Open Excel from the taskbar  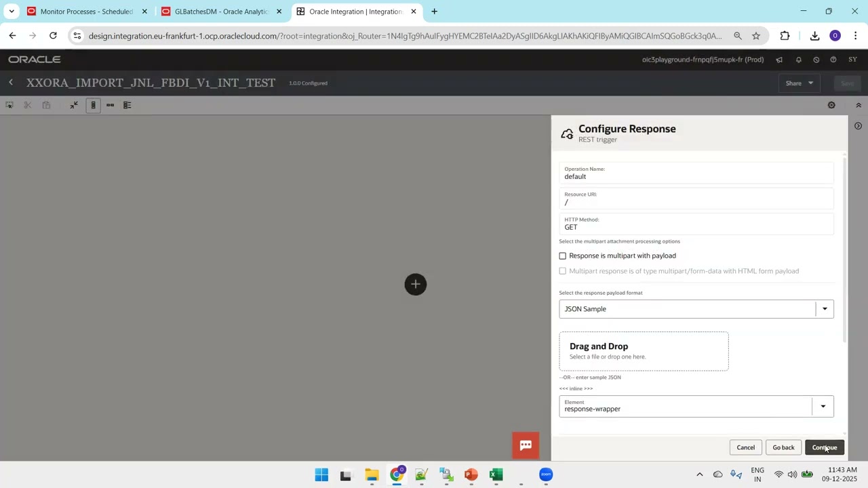(496, 474)
